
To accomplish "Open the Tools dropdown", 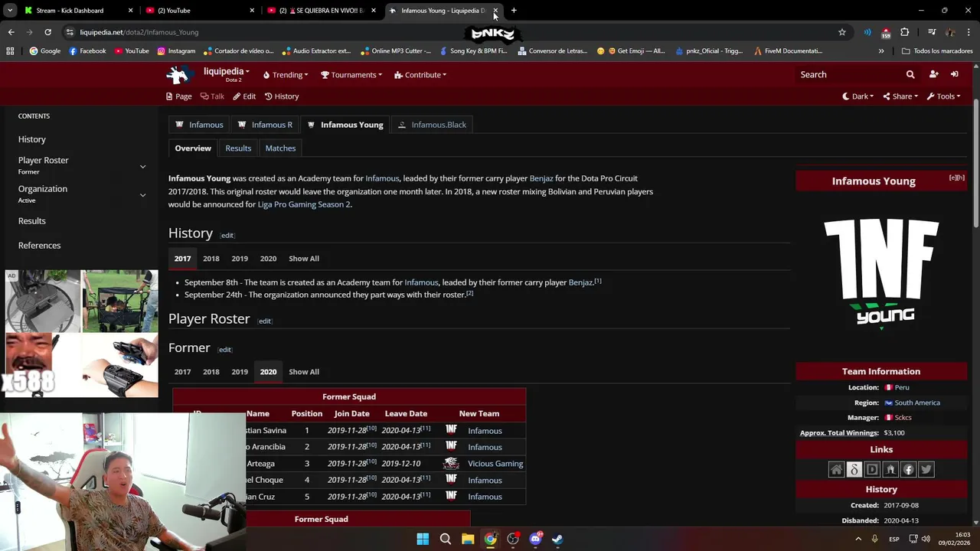I will coord(943,96).
